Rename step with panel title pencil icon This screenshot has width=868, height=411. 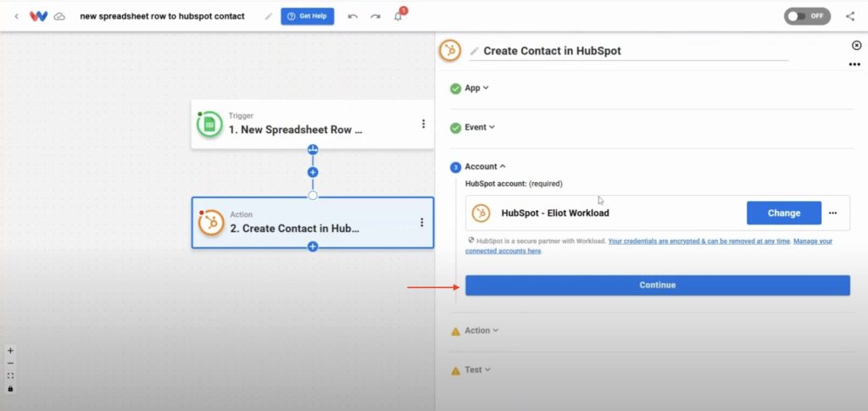point(474,51)
